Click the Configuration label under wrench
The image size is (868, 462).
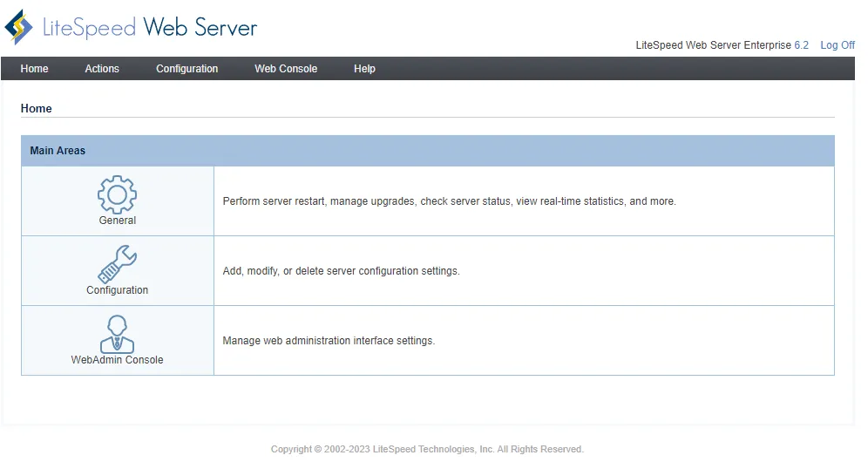(118, 290)
